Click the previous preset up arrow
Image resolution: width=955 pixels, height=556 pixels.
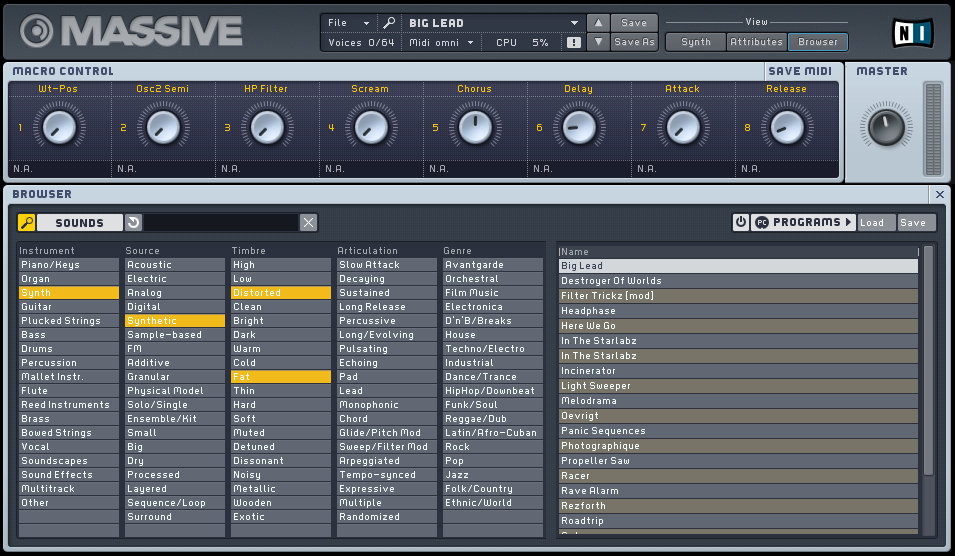[598, 23]
